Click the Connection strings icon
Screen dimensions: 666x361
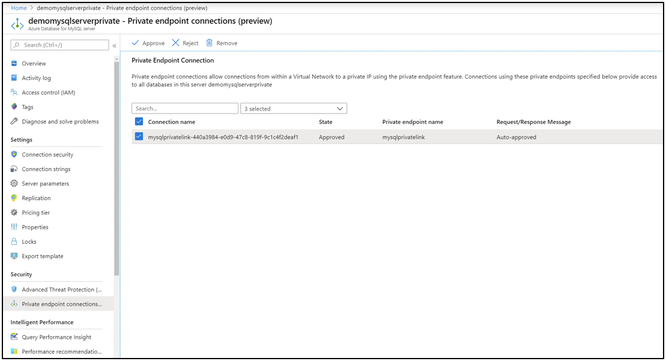pos(14,169)
